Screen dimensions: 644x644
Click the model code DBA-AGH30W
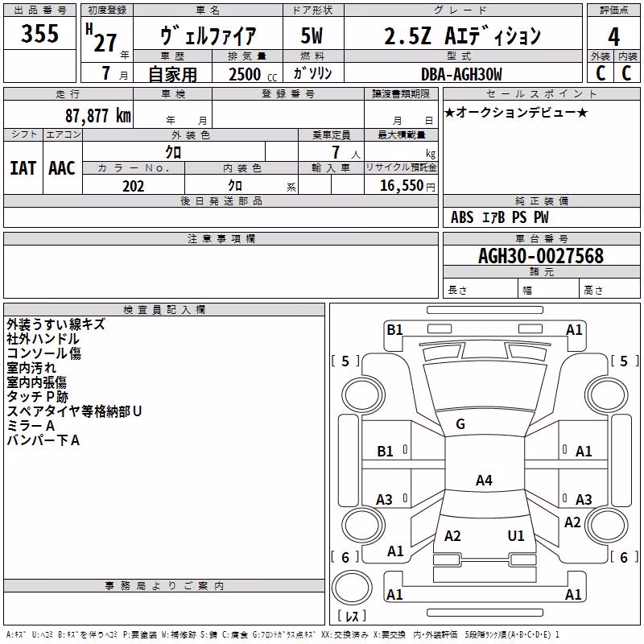[x=461, y=74]
